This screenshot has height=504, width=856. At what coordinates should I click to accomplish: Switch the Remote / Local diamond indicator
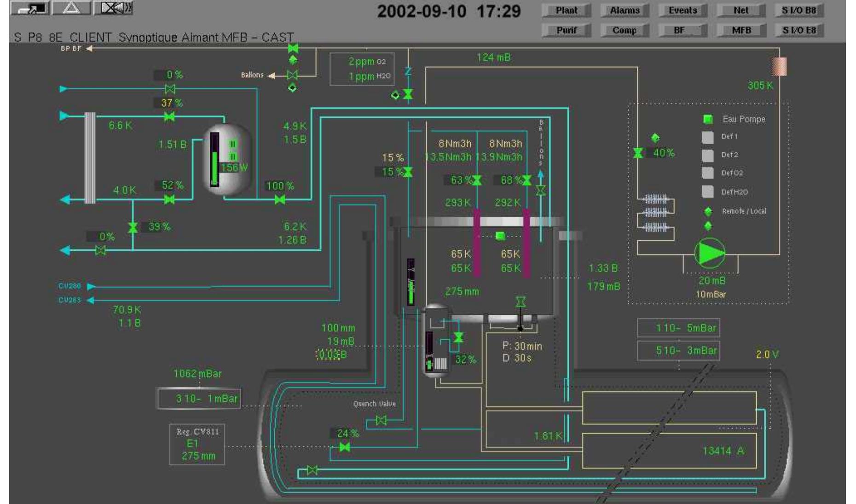708,211
